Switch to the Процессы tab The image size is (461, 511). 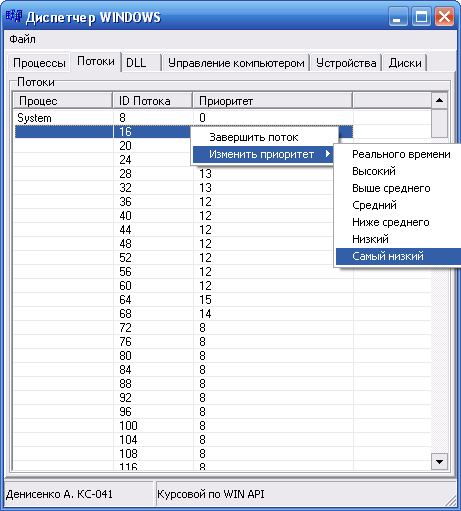click(x=39, y=63)
